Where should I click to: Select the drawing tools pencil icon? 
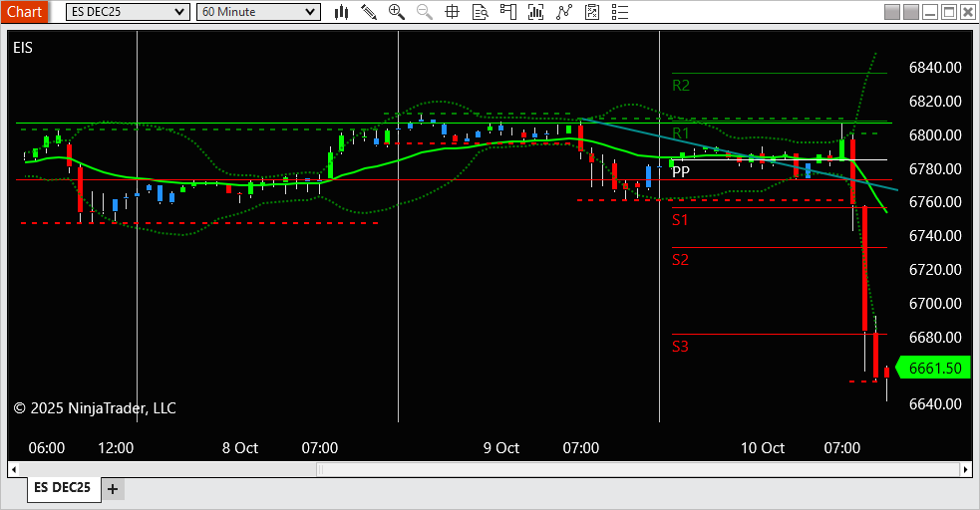[369, 12]
